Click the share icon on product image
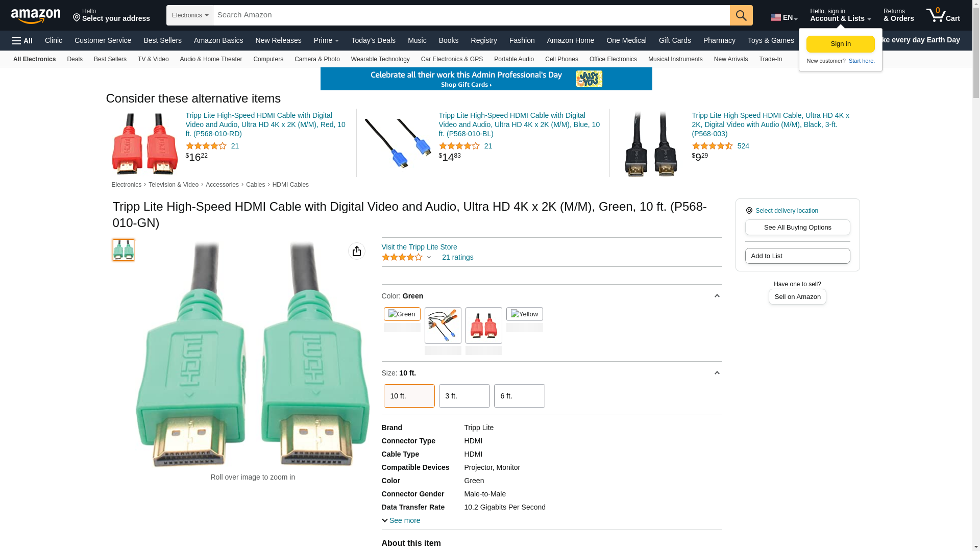 356,251
